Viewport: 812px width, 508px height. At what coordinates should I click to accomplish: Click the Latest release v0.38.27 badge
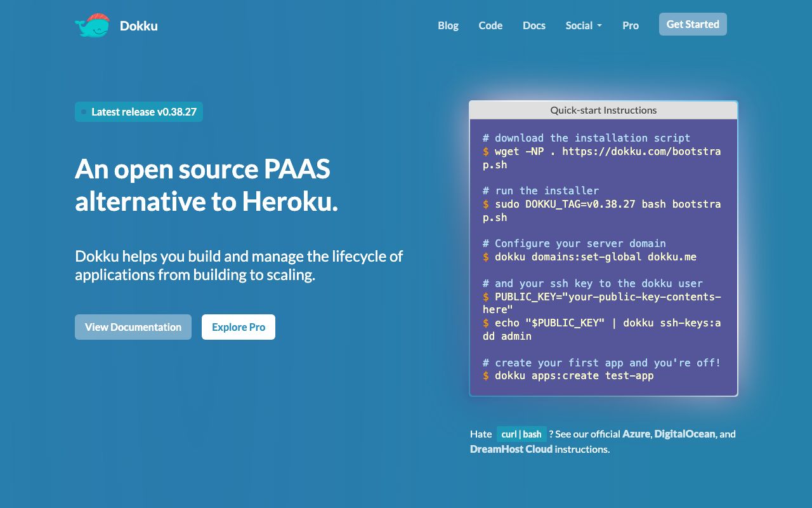139,112
